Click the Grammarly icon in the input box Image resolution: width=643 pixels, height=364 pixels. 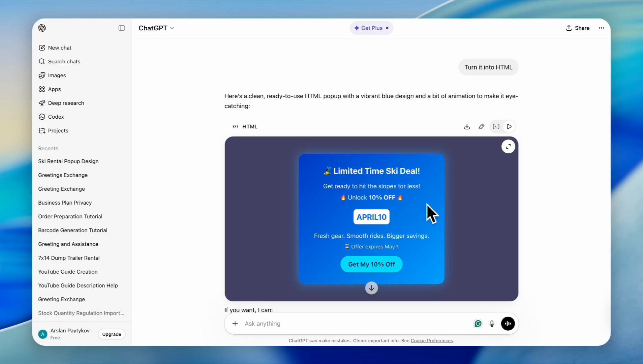point(478,324)
